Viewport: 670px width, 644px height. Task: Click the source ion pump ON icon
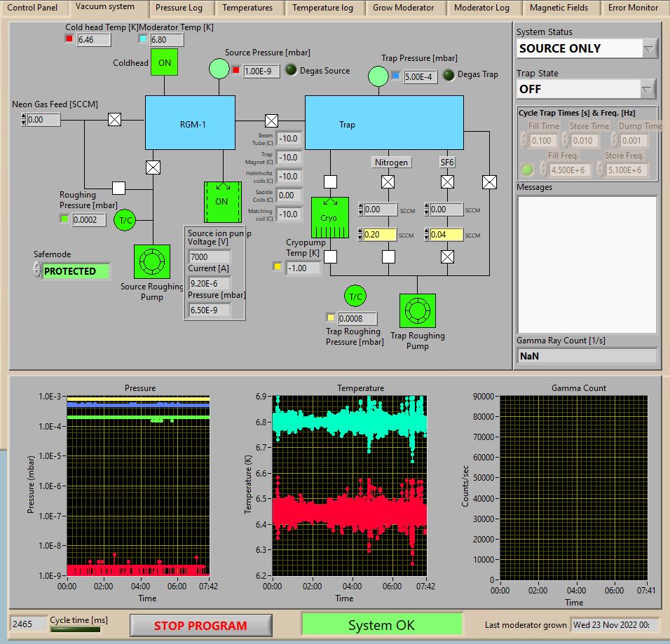221,201
